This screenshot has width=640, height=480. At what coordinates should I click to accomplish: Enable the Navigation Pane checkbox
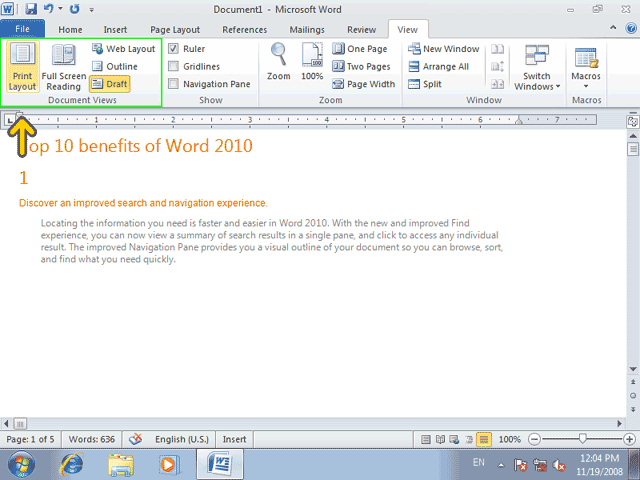tap(173, 84)
